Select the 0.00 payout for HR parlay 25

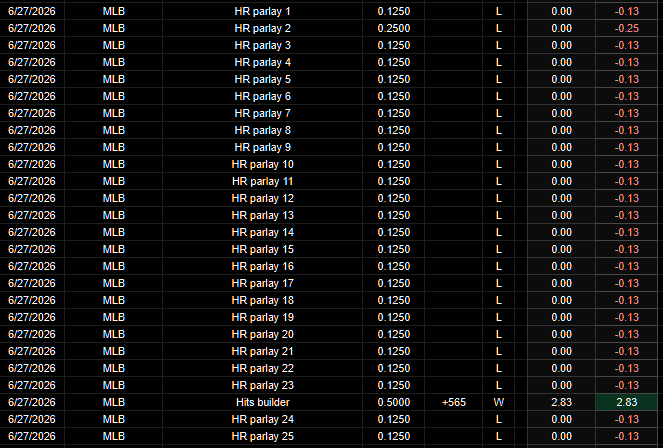(x=561, y=436)
